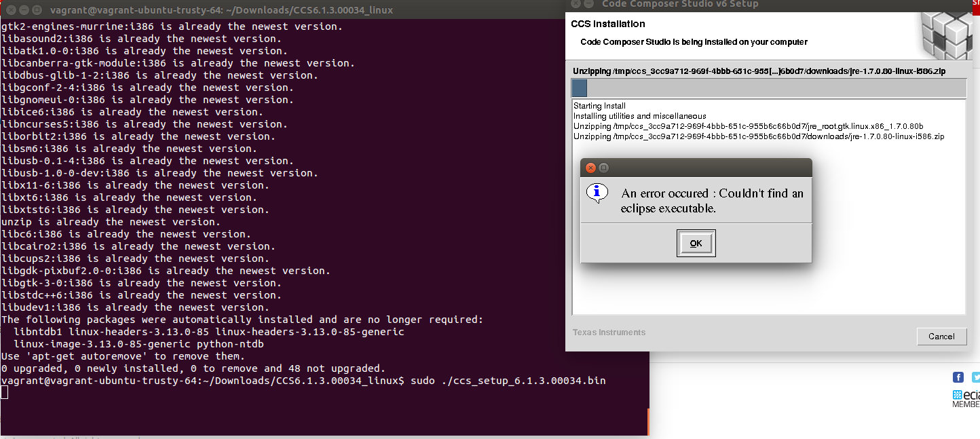The width and height of the screenshot is (980, 439).
Task: Click the libgdk-pixbuf2.0-0:i386 terminal line
Action: [166, 271]
